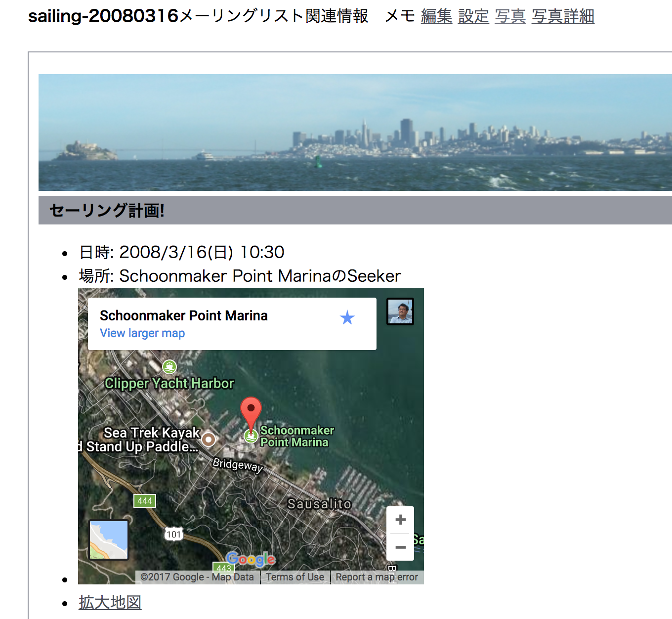The width and height of the screenshot is (672, 619).
Task: Click Report a map error link
Action: [377, 577]
